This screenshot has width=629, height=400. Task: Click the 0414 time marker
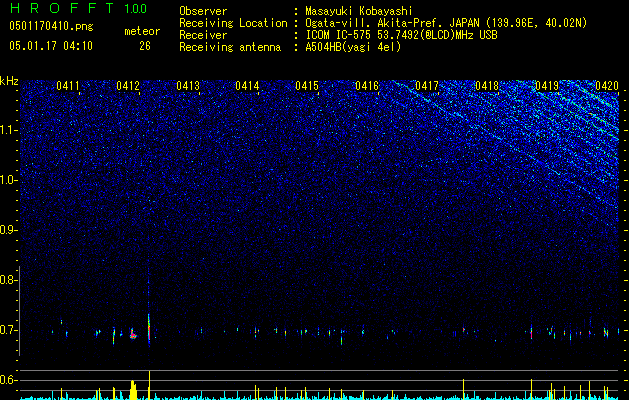(x=247, y=86)
